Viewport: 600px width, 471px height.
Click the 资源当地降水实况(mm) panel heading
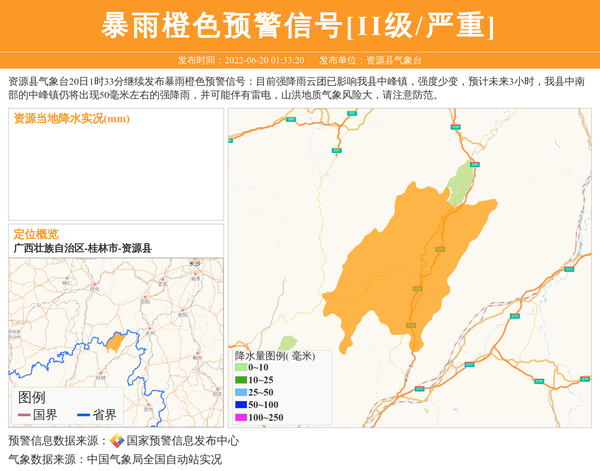(72, 119)
